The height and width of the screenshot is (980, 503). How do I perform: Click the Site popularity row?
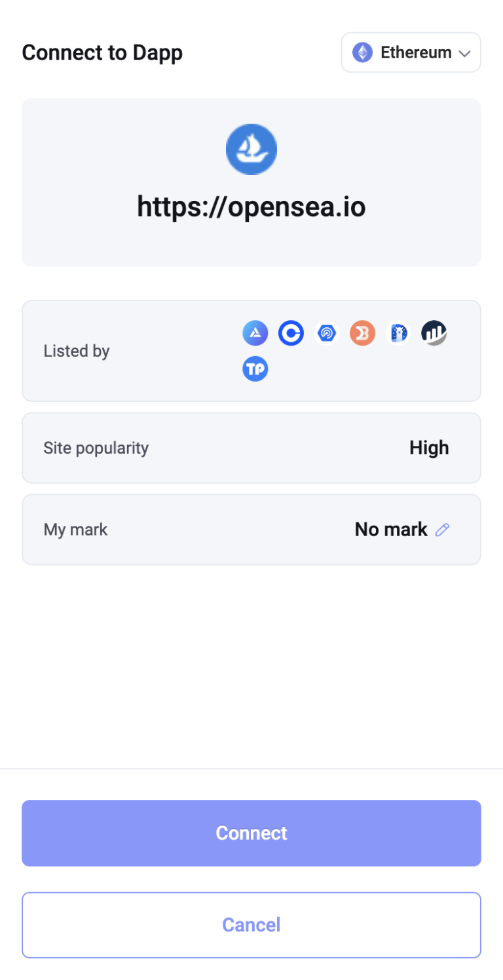click(x=251, y=448)
